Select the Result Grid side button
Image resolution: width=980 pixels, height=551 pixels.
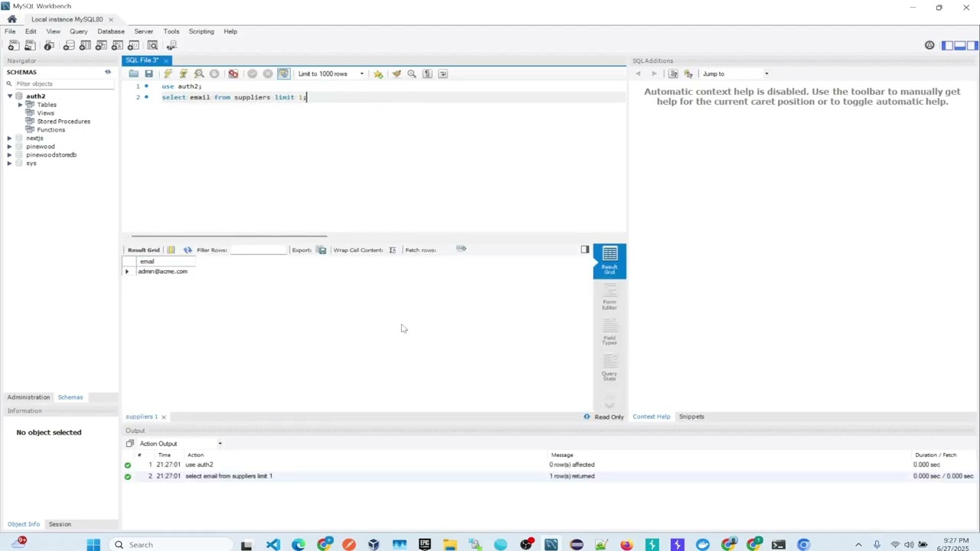(609, 261)
